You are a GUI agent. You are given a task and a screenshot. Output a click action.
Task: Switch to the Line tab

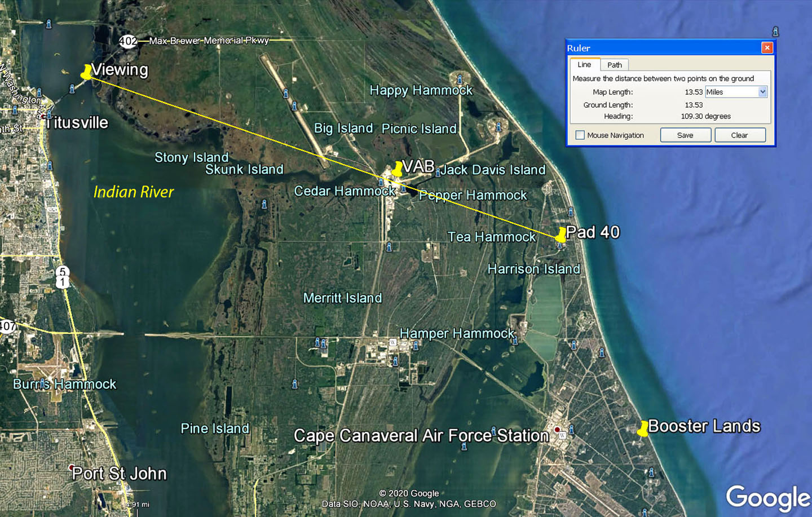[584, 65]
